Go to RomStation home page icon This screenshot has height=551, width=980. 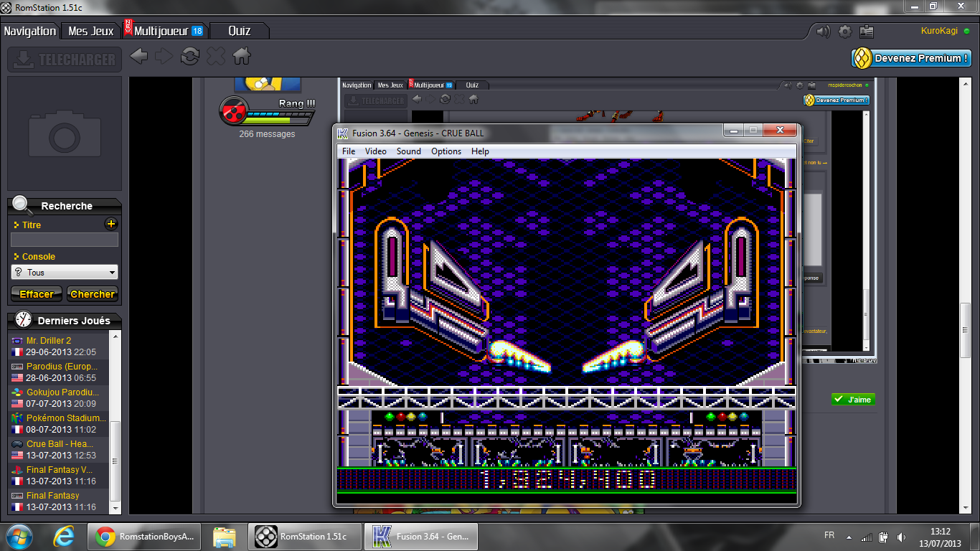[x=242, y=55]
